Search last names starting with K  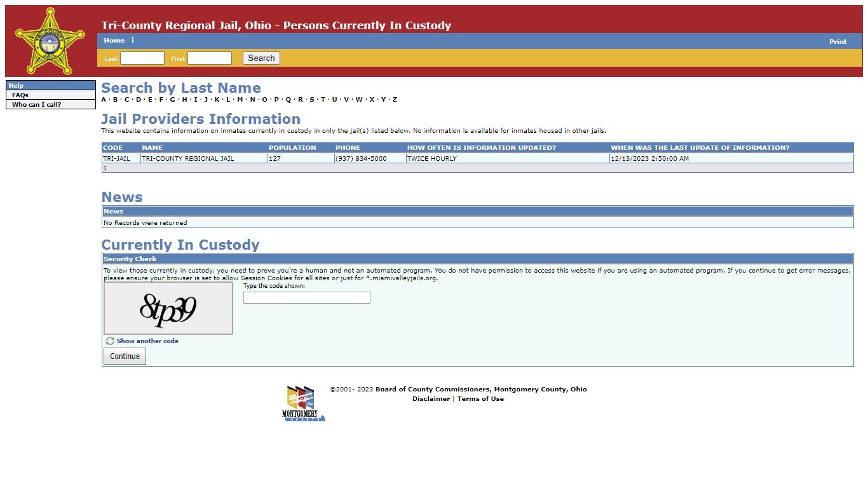217,100
